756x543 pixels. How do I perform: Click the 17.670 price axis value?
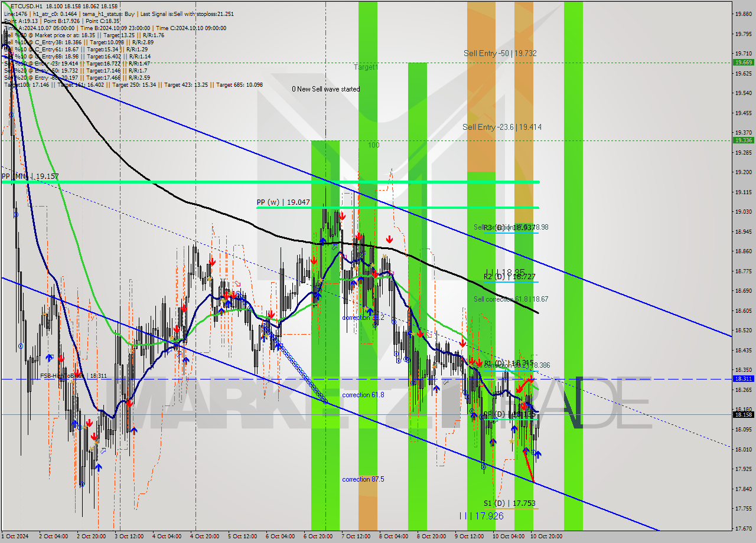point(743,528)
